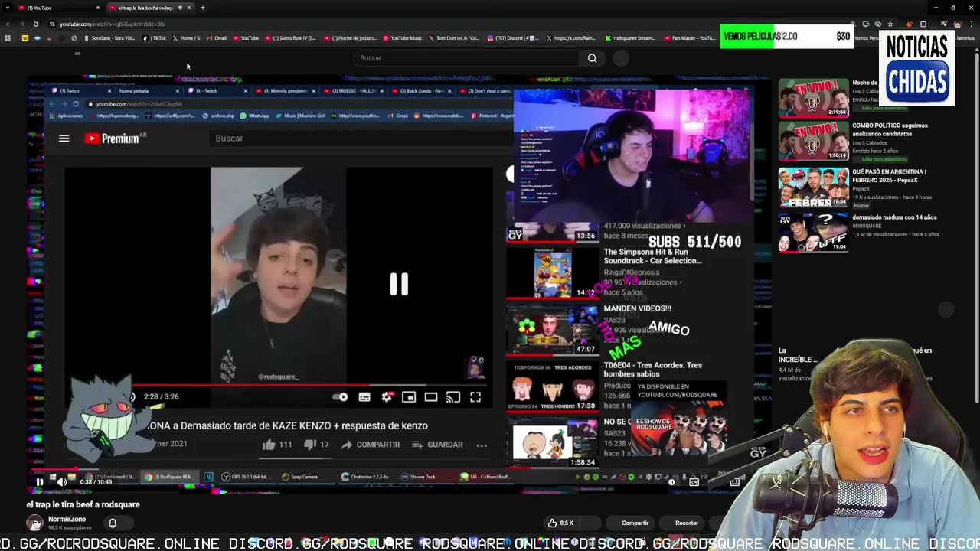The image size is (980, 551).
Task: Open "QUÉ PASÓ EN ARGENTINA" video title
Action: [889, 175]
